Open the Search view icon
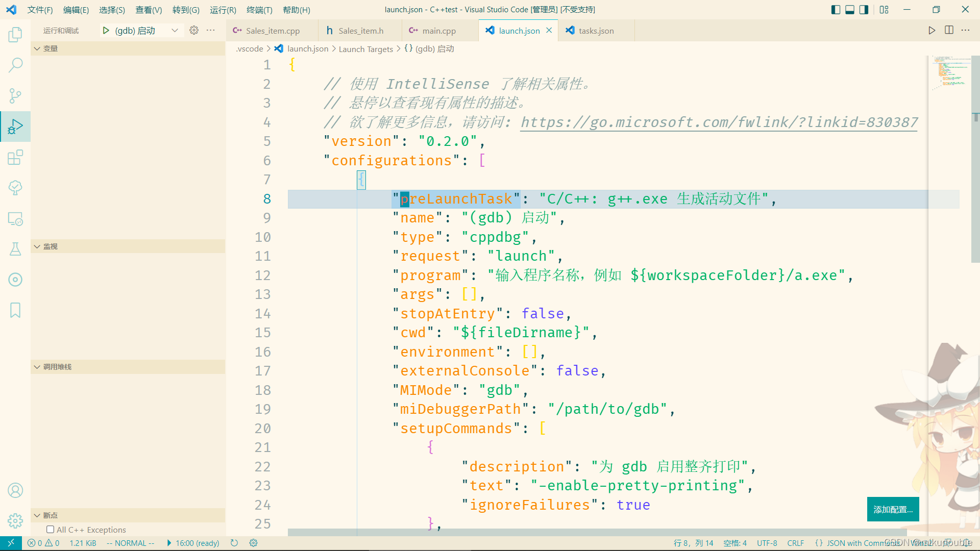This screenshot has width=980, height=551. click(15, 65)
